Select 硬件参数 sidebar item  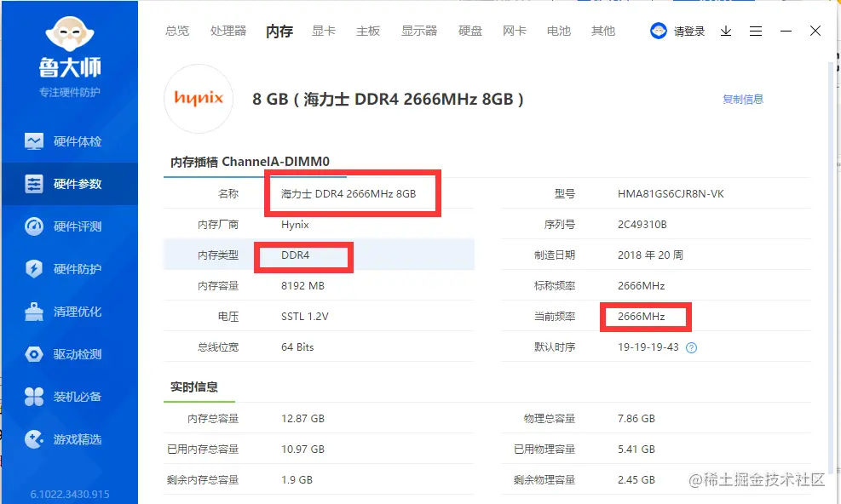(x=70, y=184)
